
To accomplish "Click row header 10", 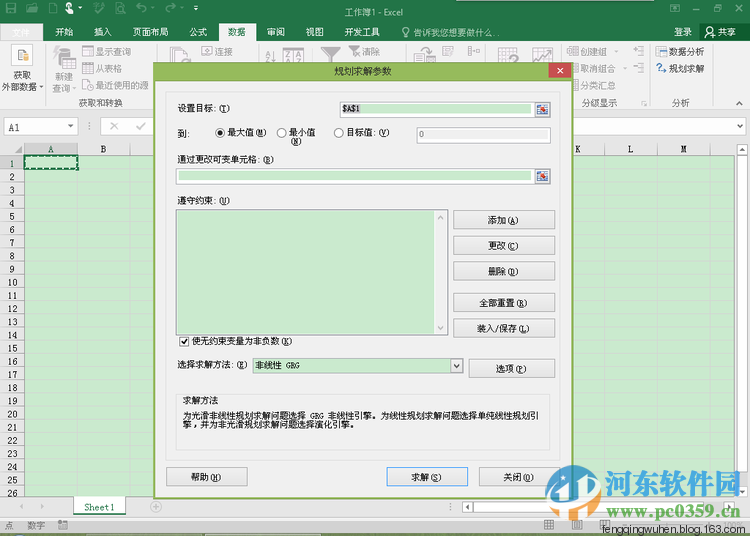I will pos(12,282).
